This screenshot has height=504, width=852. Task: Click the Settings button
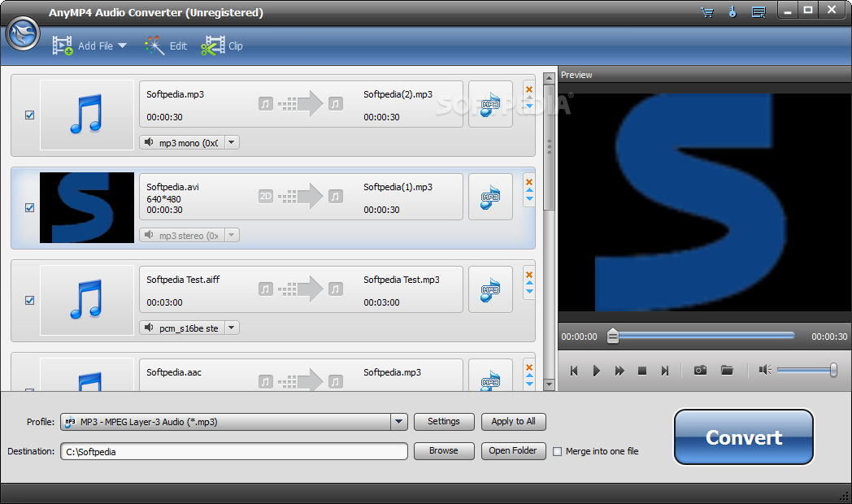[444, 421]
